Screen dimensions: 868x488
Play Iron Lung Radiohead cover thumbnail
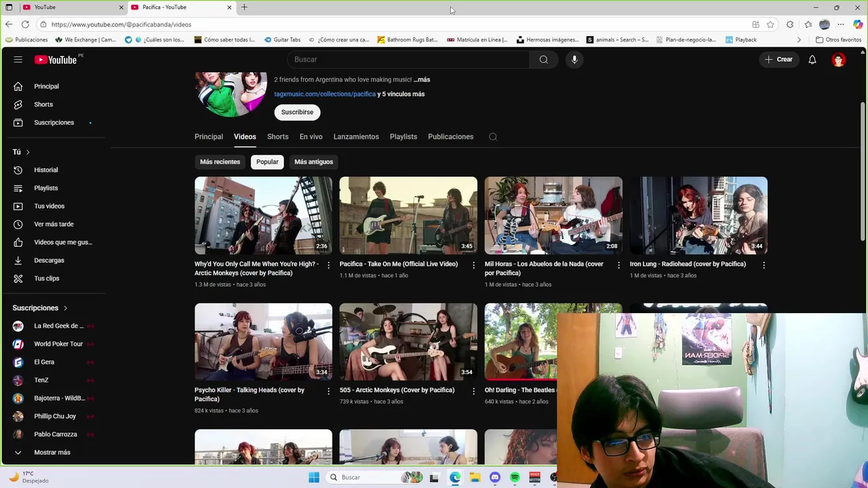click(x=698, y=216)
